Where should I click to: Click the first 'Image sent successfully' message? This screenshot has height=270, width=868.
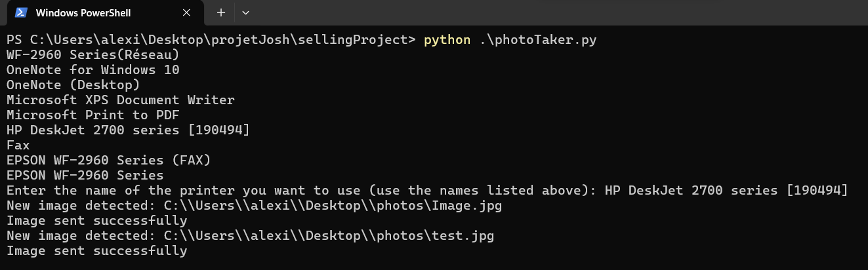pos(96,221)
